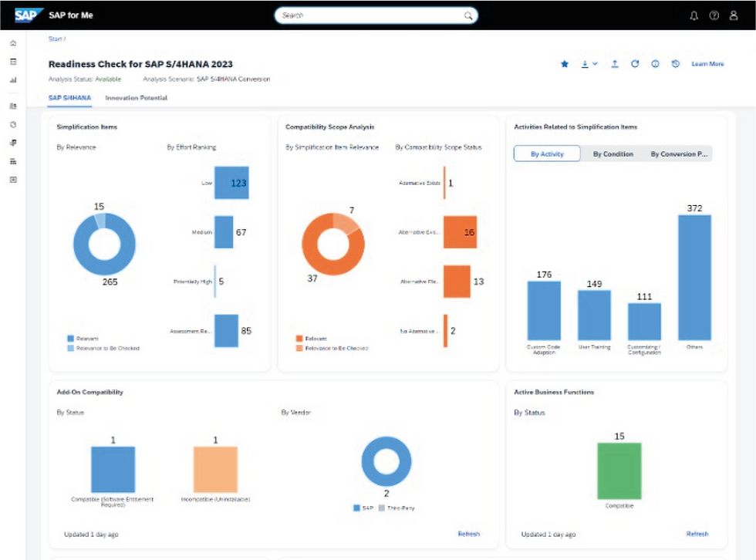Click the Custom Code Adaption bar 176
756x560 pixels.
point(544,311)
